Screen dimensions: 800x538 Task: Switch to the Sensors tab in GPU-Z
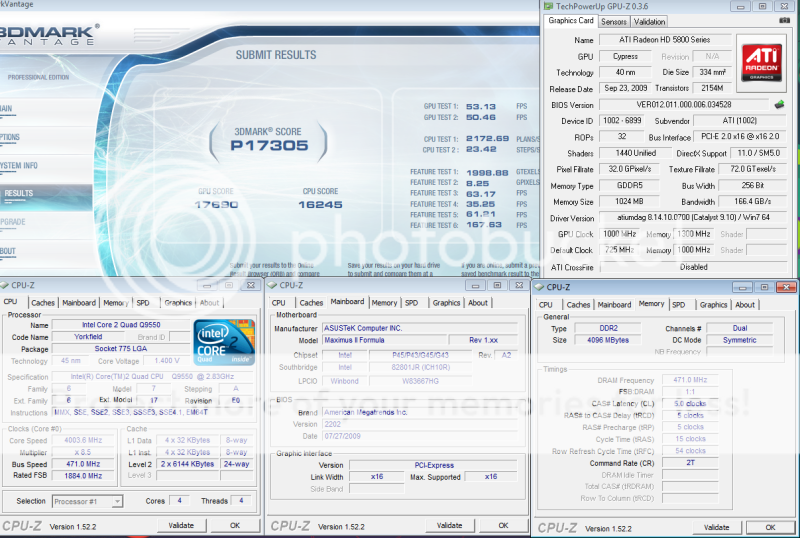click(x=614, y=21)
